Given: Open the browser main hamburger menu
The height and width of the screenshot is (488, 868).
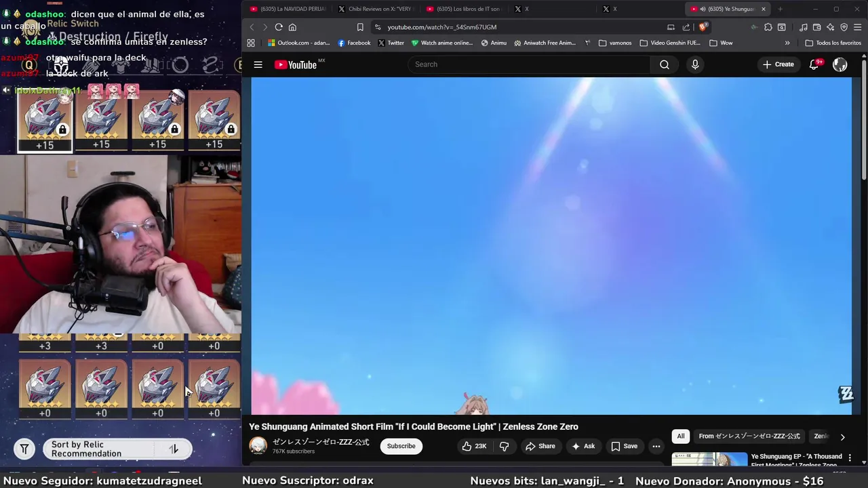Looking at the screenshot, I should pyautogui.click(x=858, y=27).
